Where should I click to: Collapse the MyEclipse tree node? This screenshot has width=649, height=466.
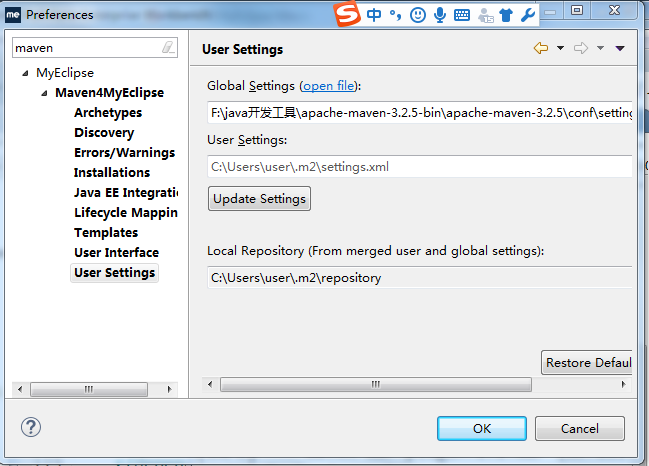[x=25, y=73]
